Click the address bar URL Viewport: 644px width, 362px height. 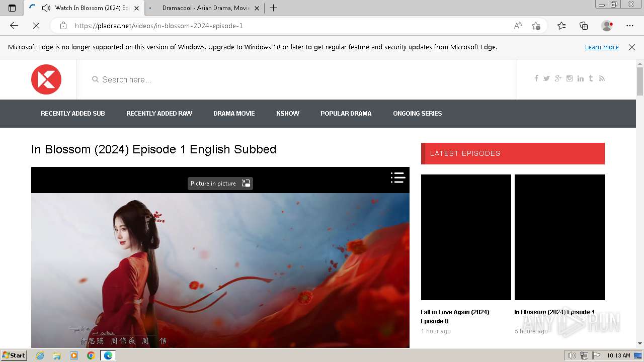tap(159, 26)
